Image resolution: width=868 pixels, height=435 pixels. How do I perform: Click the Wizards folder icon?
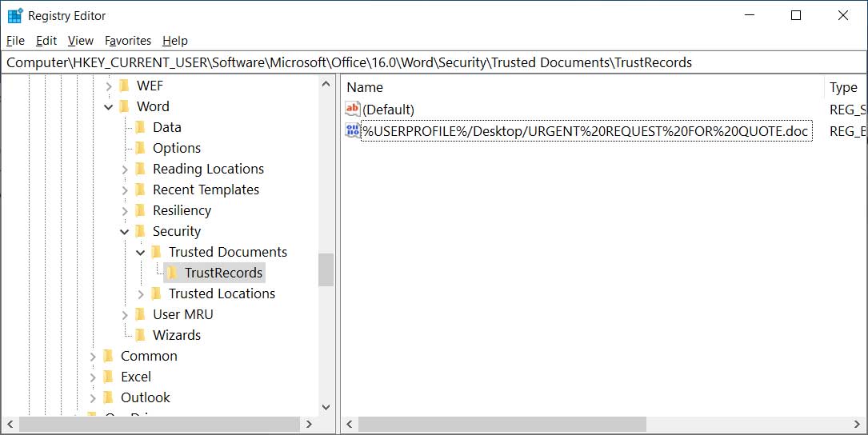coord(140,335)
